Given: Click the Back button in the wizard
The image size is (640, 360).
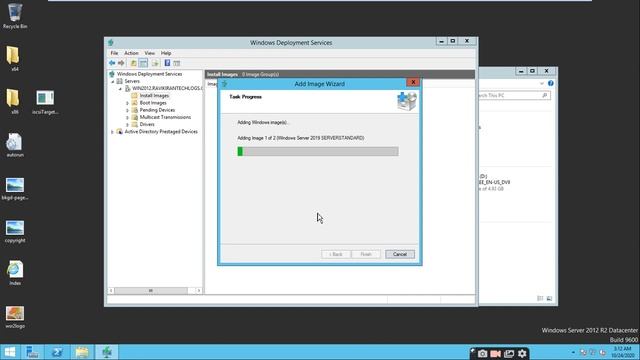Looking at the screenshot, I should point(336,254).
